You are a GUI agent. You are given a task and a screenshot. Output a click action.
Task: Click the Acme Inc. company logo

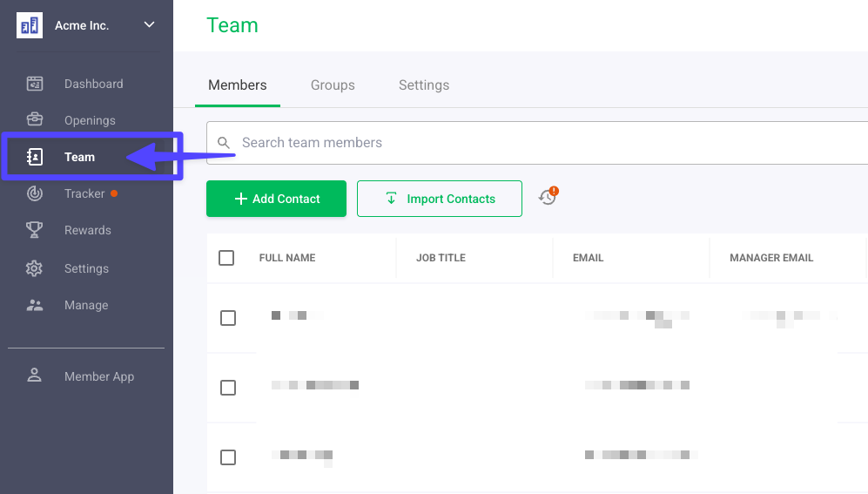click(30, 25)
